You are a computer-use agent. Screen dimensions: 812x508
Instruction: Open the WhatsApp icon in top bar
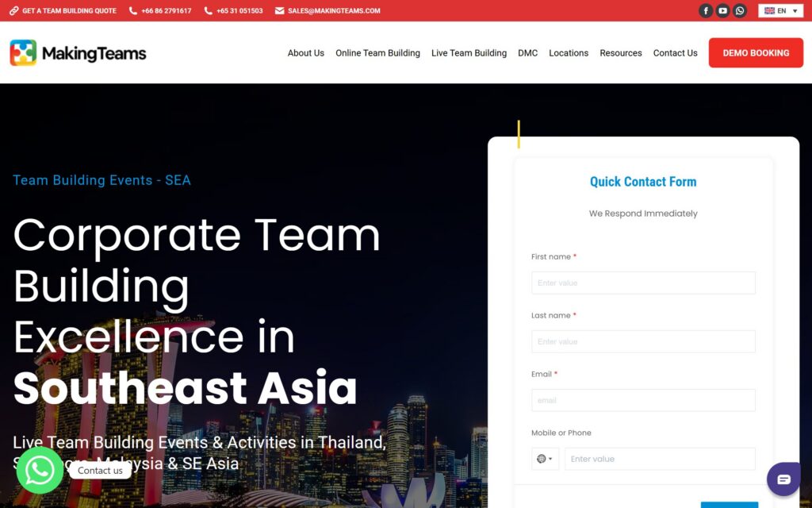coord(740,10)
